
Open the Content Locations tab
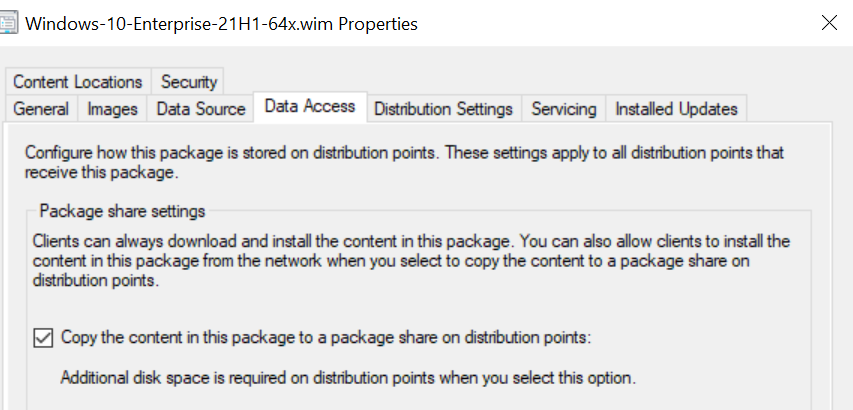tap(78, 82)
